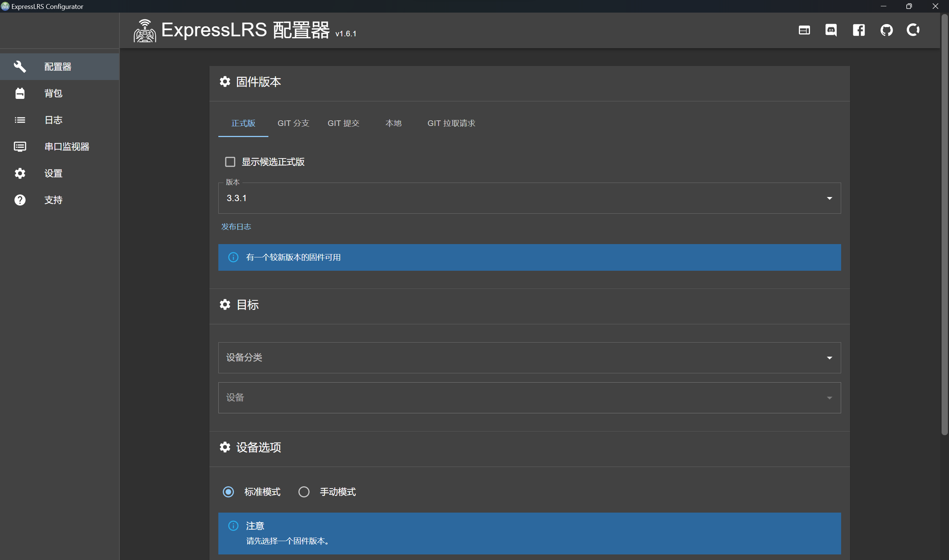
Task: Open the 发布日志 release notes link
Action: (236, 227)
